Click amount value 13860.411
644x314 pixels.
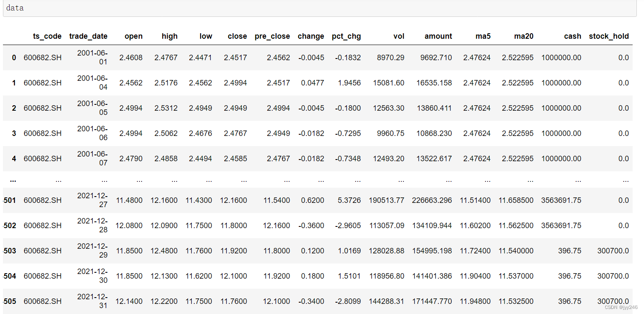click(435, 108)
